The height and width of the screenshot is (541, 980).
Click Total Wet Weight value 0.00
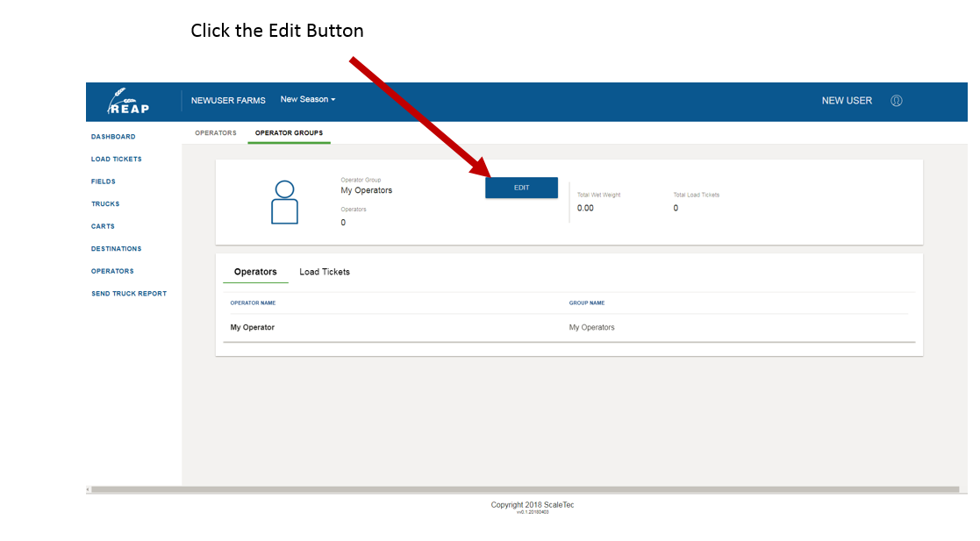pyautogui.click(x=585, y=208)
